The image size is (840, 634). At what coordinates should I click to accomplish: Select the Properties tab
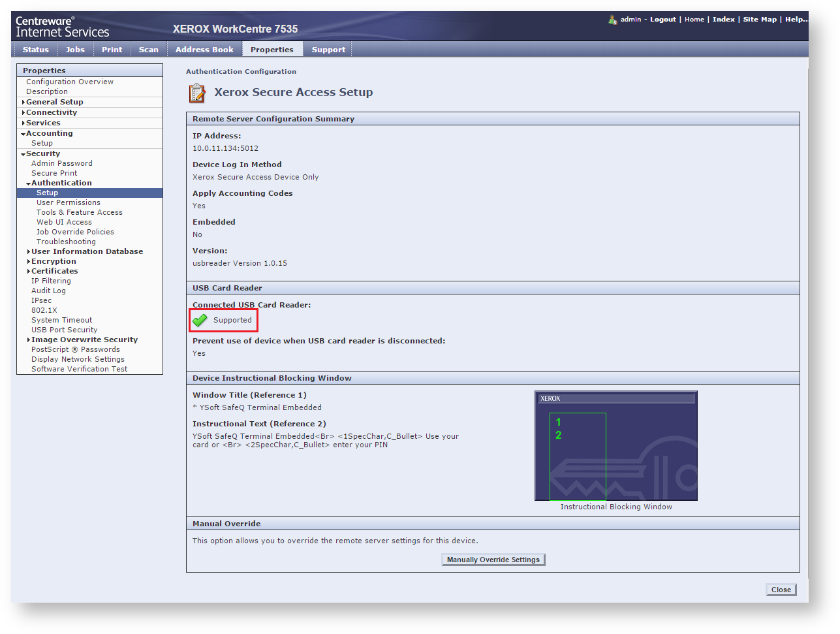272,50
